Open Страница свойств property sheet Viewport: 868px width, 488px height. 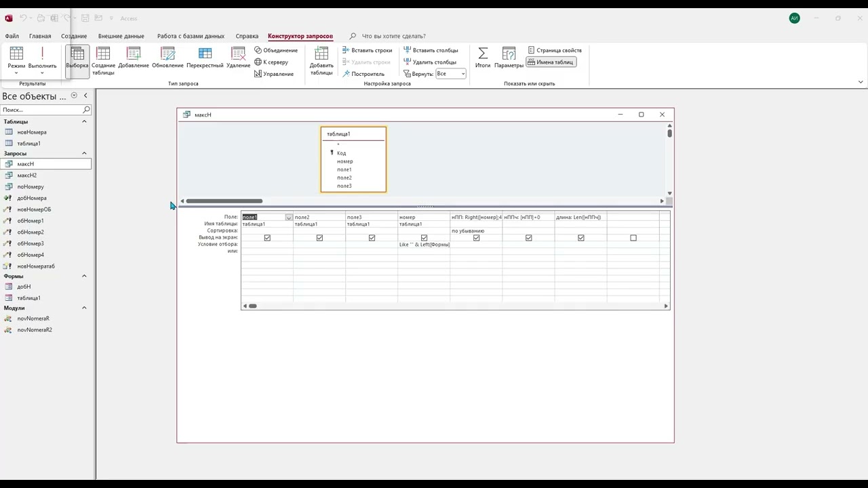555,50
